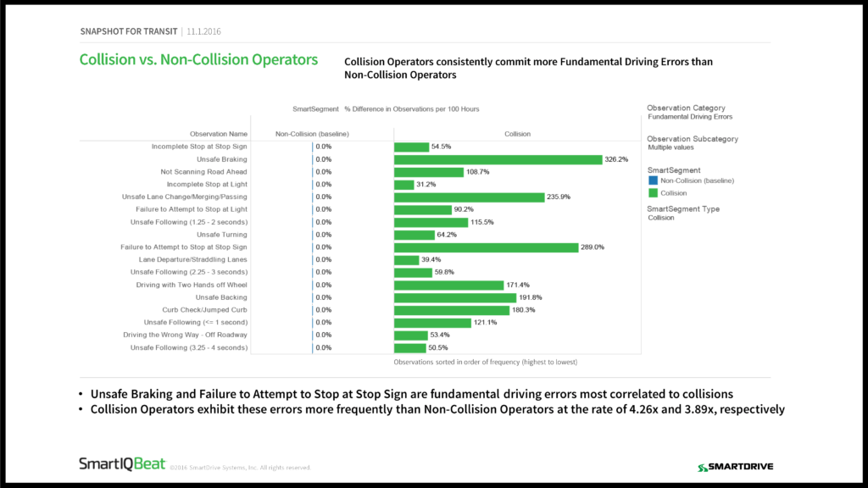
Task: Click the 115.5% value label
Action: (x=482, y=223)
